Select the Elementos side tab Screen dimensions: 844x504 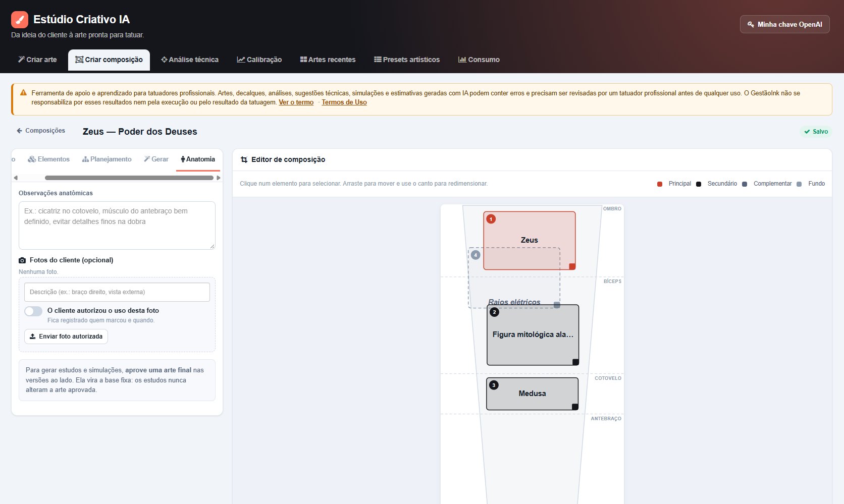tap(49, 159)
